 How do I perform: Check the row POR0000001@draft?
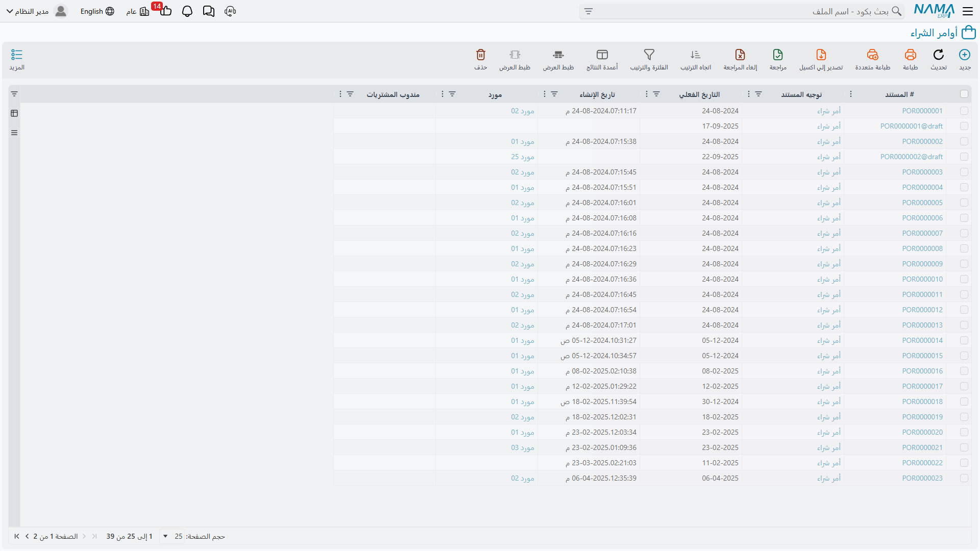(x=964, y=126)
